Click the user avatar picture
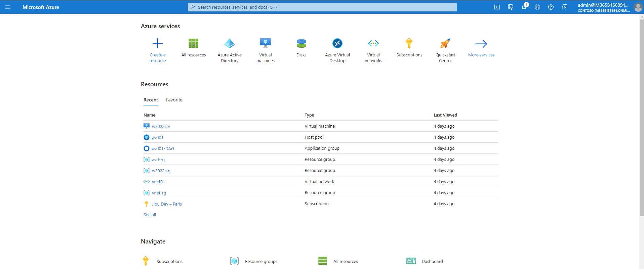The width and height of the screenshot is (644, 269). (x=638, y=7)
